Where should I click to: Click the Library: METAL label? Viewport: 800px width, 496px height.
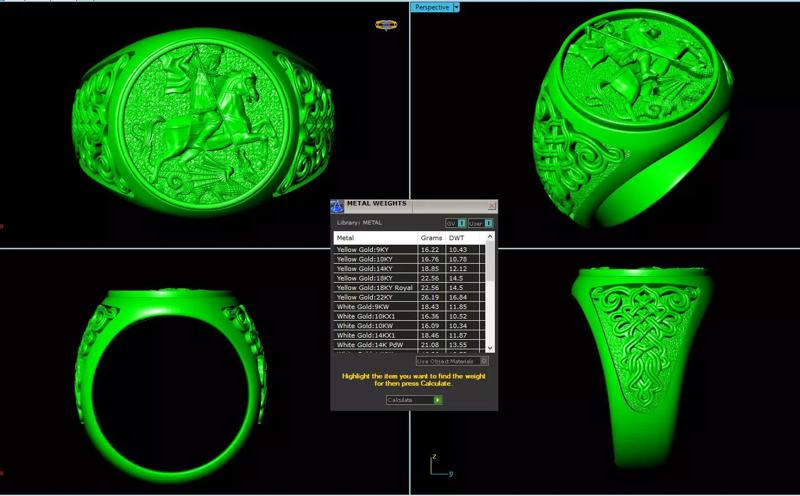(x=359, y=223)
